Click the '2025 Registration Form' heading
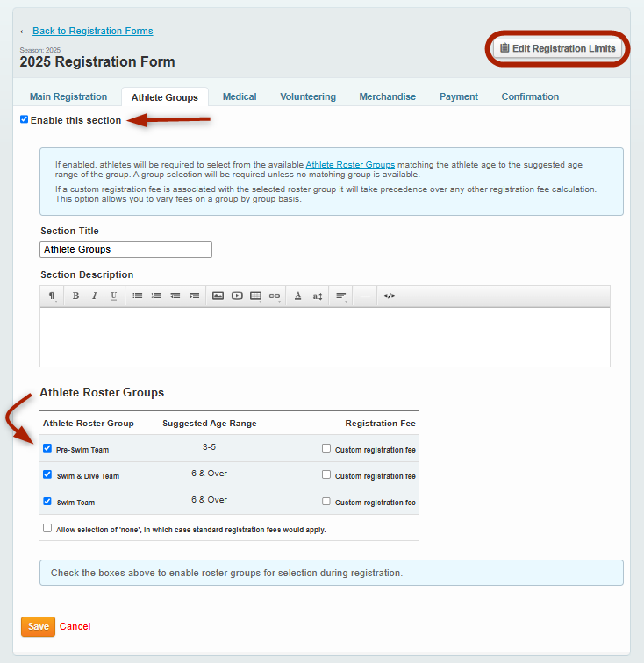 click(x=97, y=61)
